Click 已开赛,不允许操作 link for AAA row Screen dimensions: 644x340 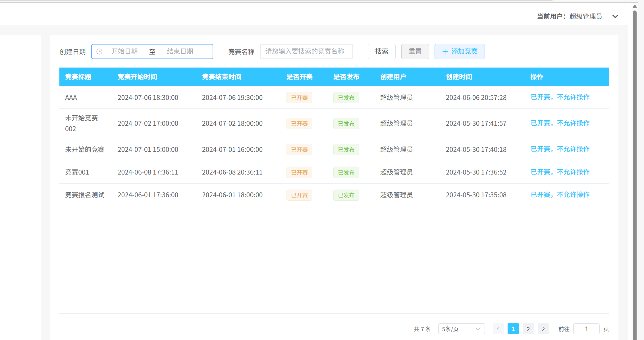point(560,97)
